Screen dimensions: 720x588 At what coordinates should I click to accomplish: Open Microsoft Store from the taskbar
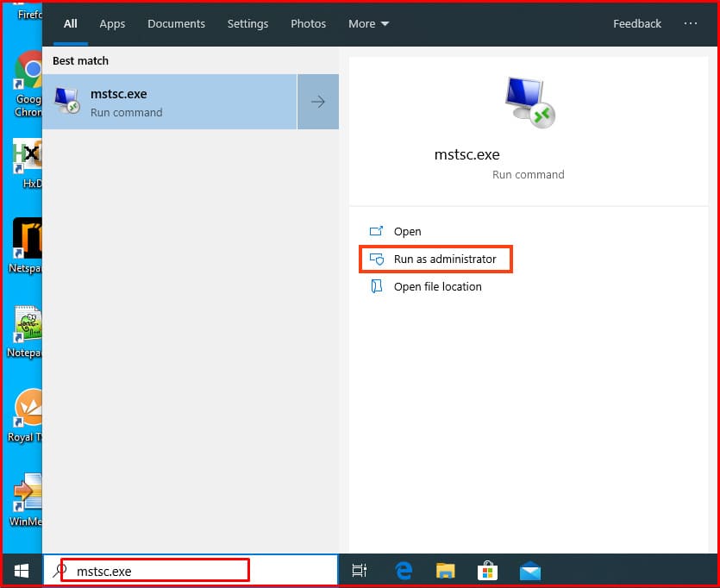(488, 570)
